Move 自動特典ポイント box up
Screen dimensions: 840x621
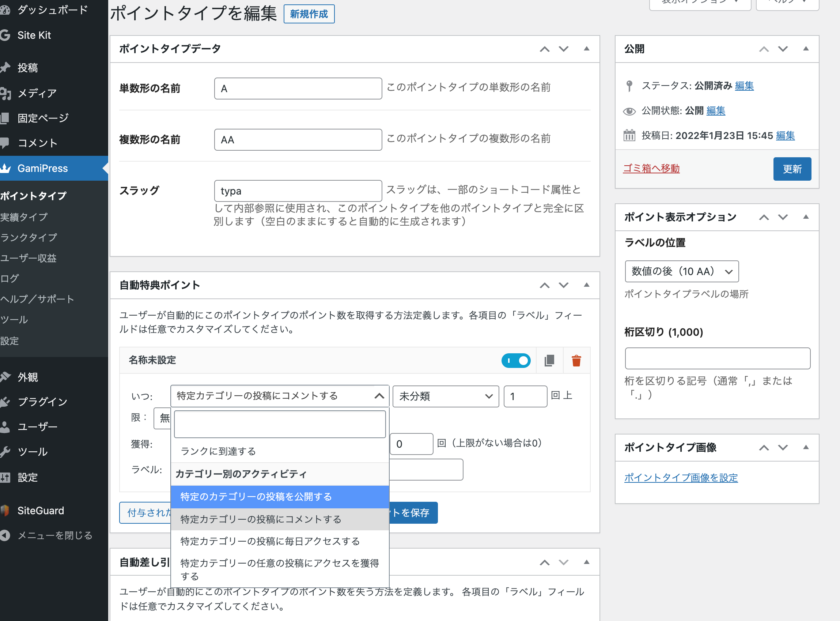pos(545,285)
